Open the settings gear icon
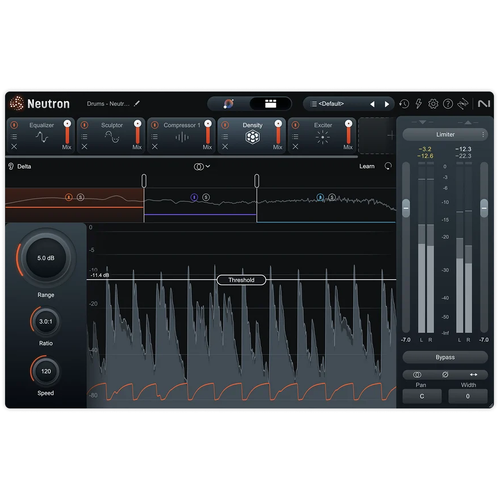500x500 pixels. [x=433, y=104]
